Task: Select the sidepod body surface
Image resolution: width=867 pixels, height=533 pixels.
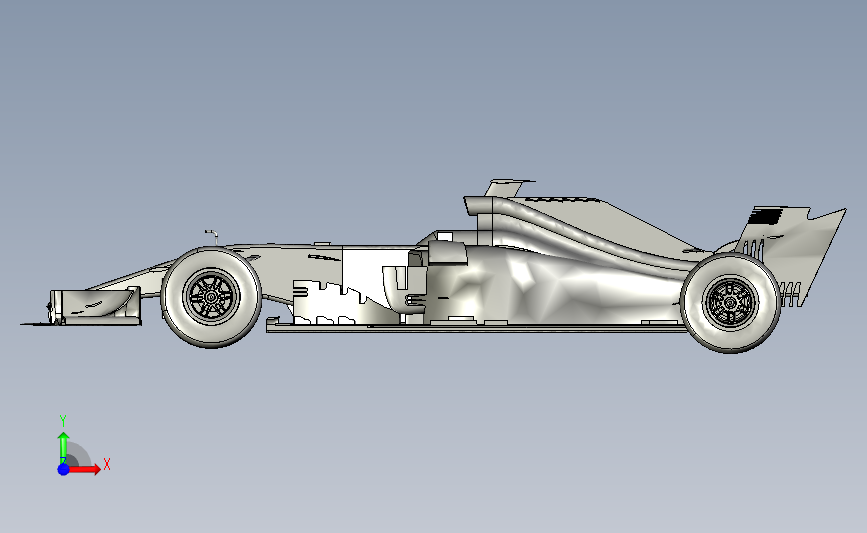Action: pyautogui.click(x=553, y=288)
